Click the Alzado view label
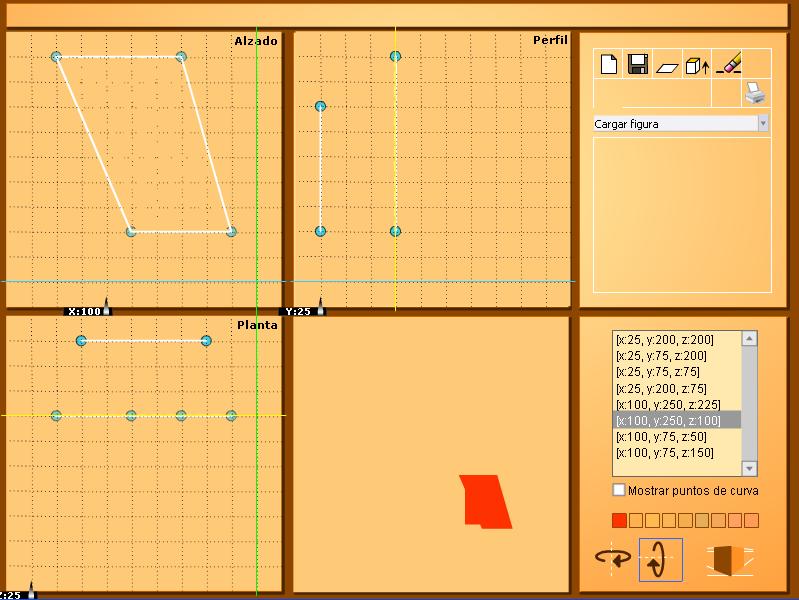The image size is (799, 600). [x=256, y=41]
